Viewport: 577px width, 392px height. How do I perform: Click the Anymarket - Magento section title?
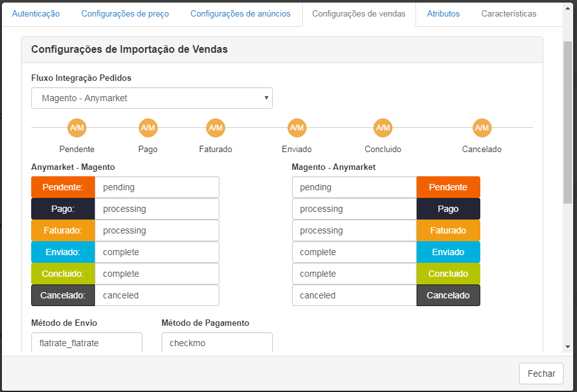(x=73, y=167)
